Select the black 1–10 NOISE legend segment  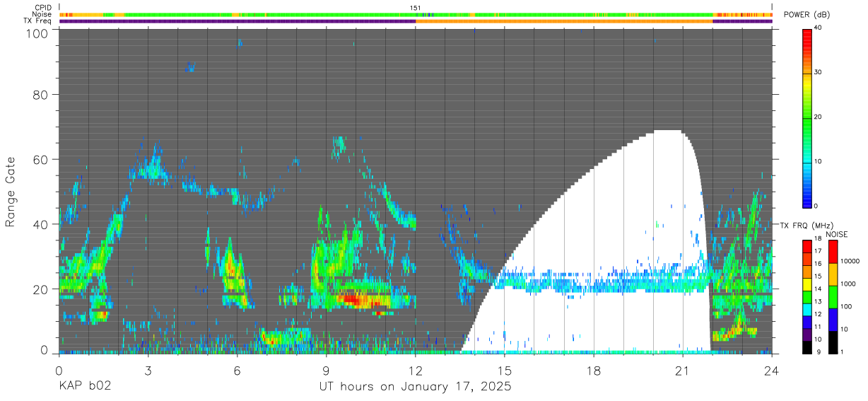click(833, 343)
